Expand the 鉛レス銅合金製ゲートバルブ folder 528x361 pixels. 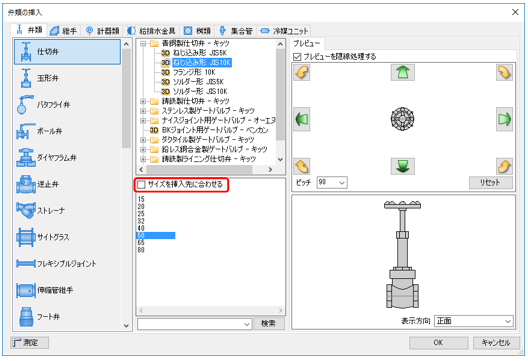tap(143, 149)
